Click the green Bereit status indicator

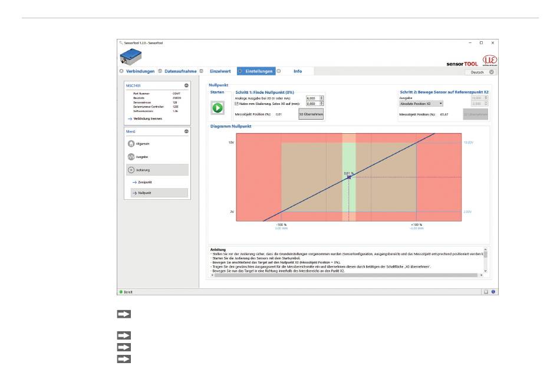click(121, 292)
